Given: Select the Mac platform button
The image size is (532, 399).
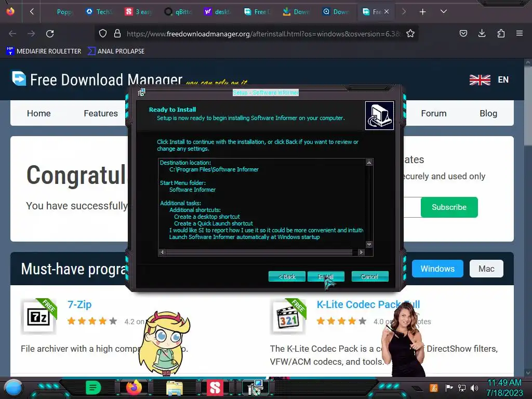Looking at the screenshot, I should (x=486, y=269).
